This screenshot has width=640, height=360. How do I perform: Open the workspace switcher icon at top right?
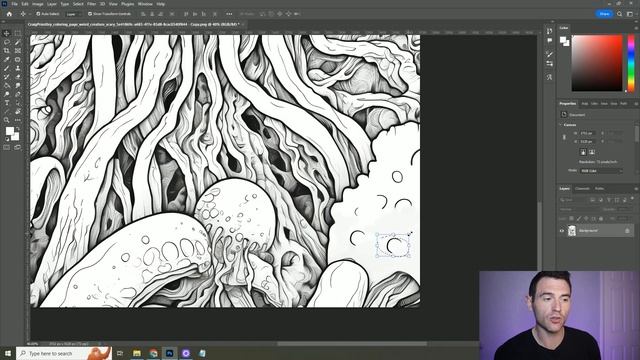630,14
